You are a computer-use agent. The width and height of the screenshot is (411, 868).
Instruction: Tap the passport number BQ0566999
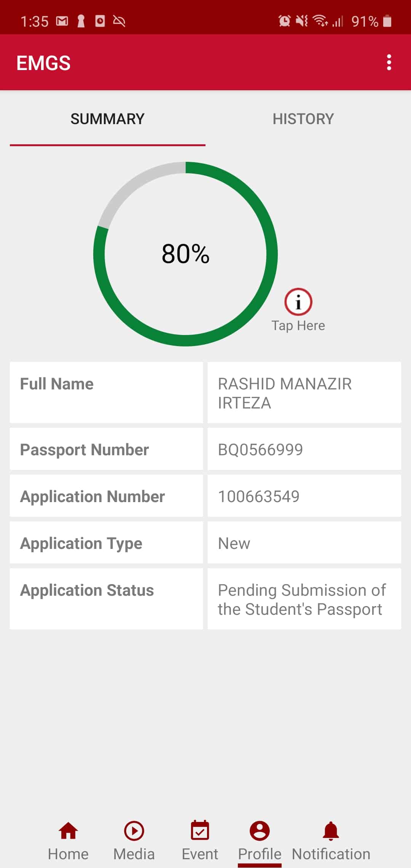tap(260, 450)
